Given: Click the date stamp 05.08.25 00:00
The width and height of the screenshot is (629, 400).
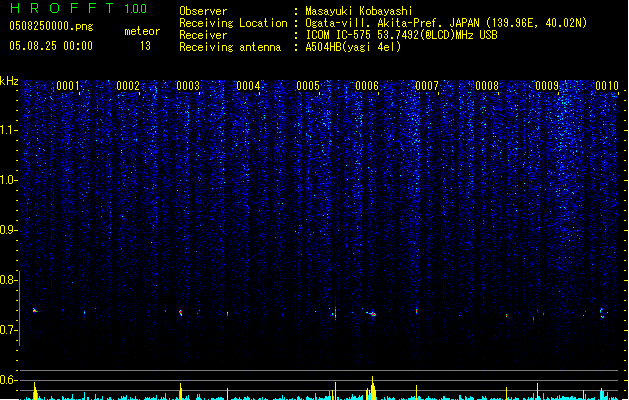Looking at the screenshot, I should click(51, 46).
